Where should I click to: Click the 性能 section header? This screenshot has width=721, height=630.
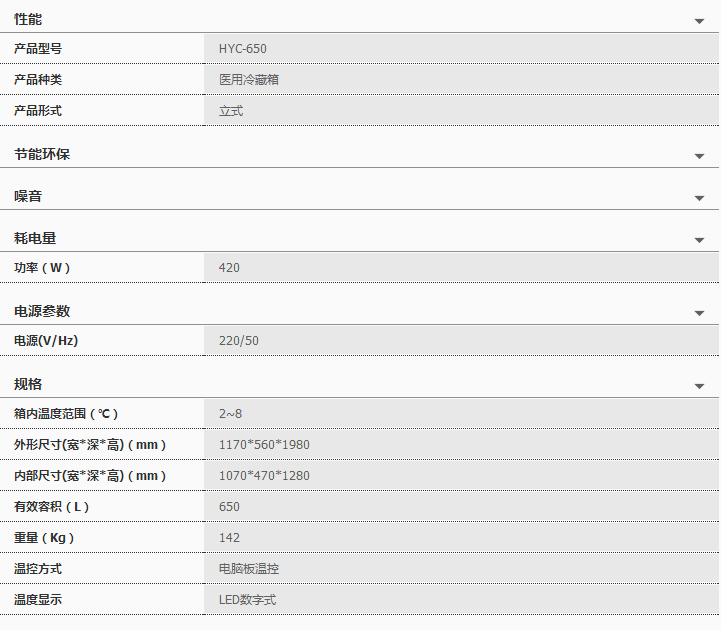click(29, 20)
